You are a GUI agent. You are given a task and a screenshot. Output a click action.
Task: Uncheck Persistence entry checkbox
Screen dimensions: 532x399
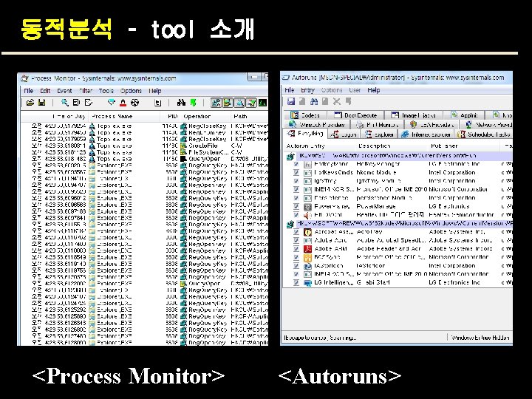click(296, 198)
